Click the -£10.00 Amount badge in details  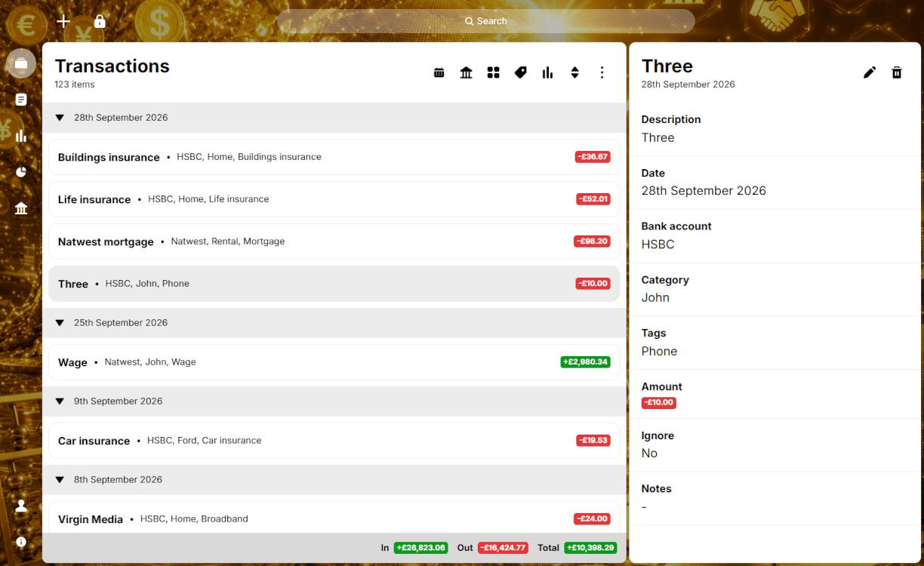[x=659, y=403]
